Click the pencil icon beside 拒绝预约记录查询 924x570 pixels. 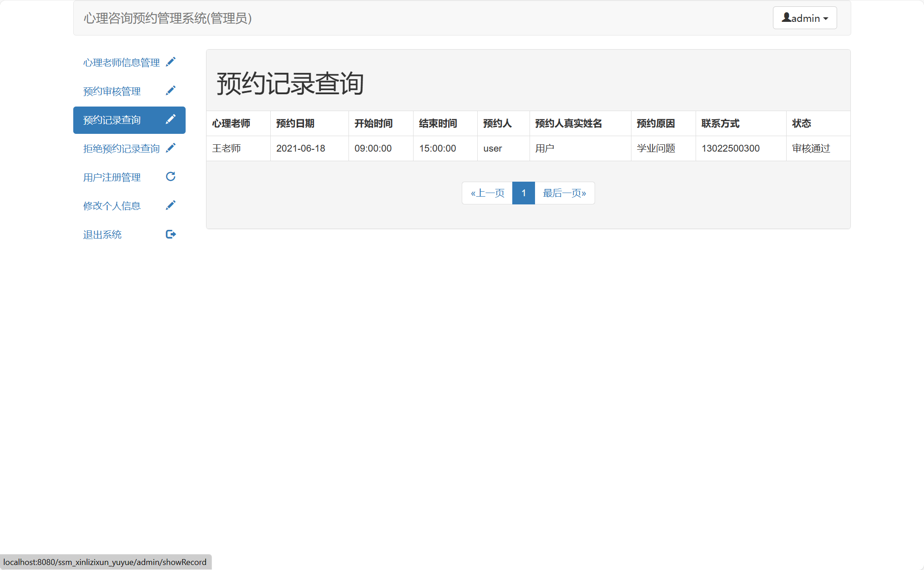171,148
